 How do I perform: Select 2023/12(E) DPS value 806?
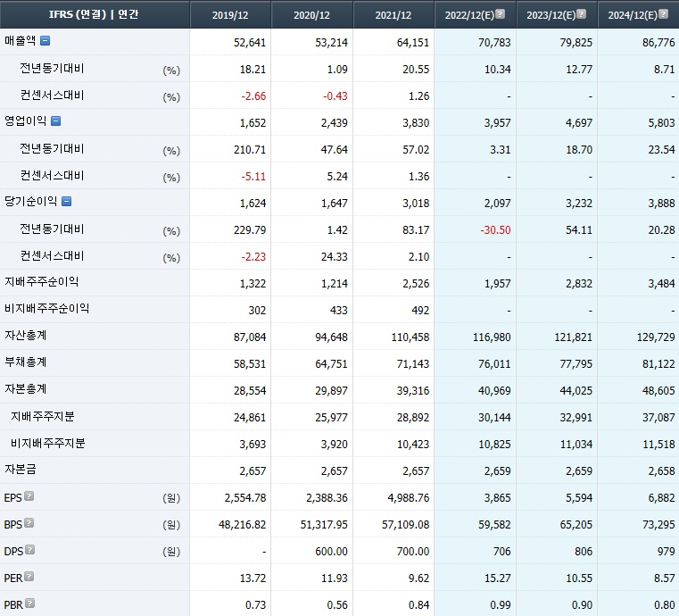click(x=584, y=552)
